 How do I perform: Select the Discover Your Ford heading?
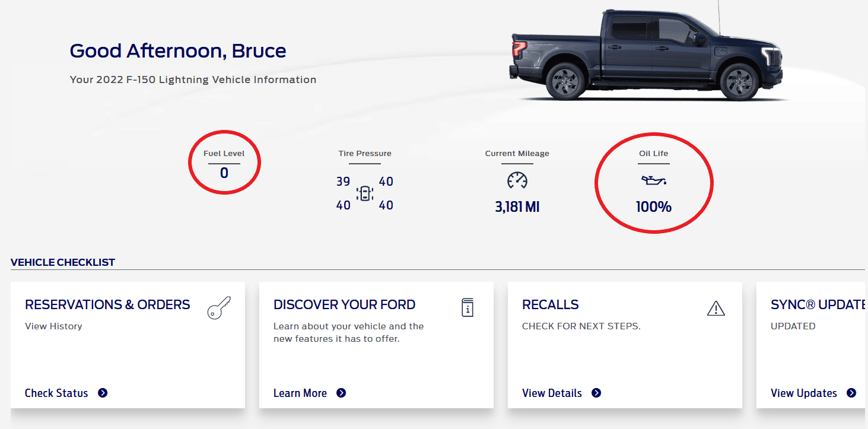pos(344,304)
